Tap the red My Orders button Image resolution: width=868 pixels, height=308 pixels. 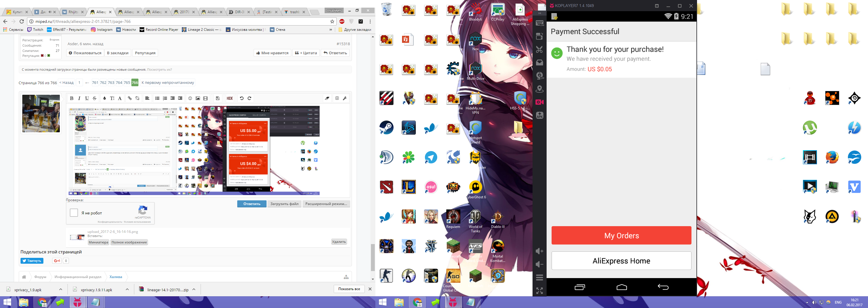pyautogui.click(x=621, y=235)
